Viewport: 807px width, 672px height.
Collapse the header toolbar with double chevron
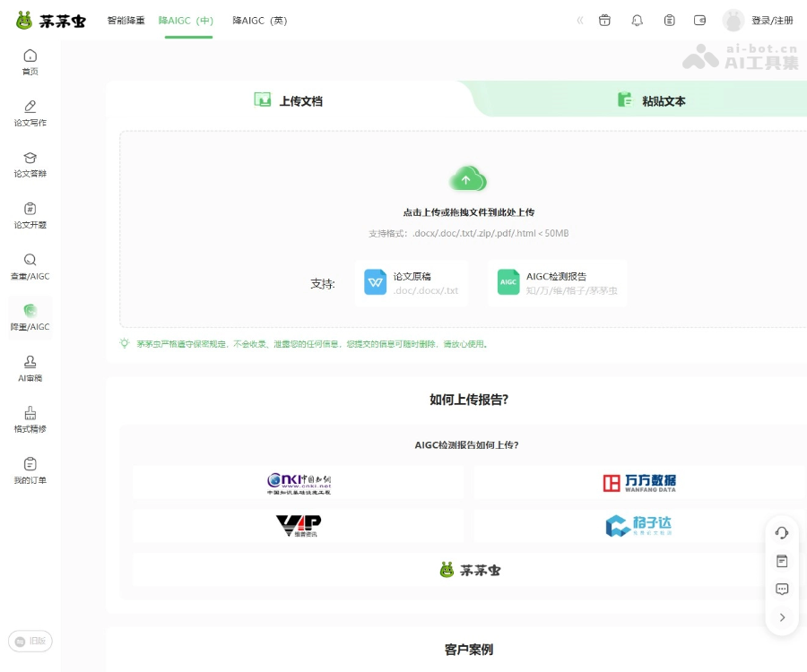[579, 20]
